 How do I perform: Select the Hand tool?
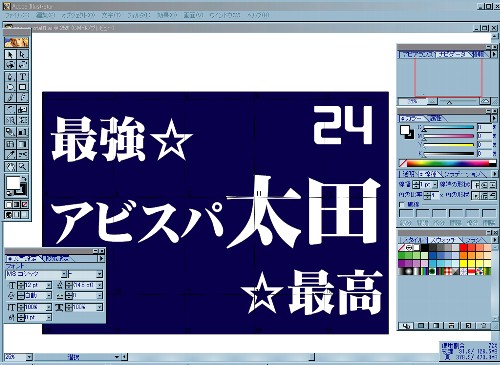click(10, 166)
